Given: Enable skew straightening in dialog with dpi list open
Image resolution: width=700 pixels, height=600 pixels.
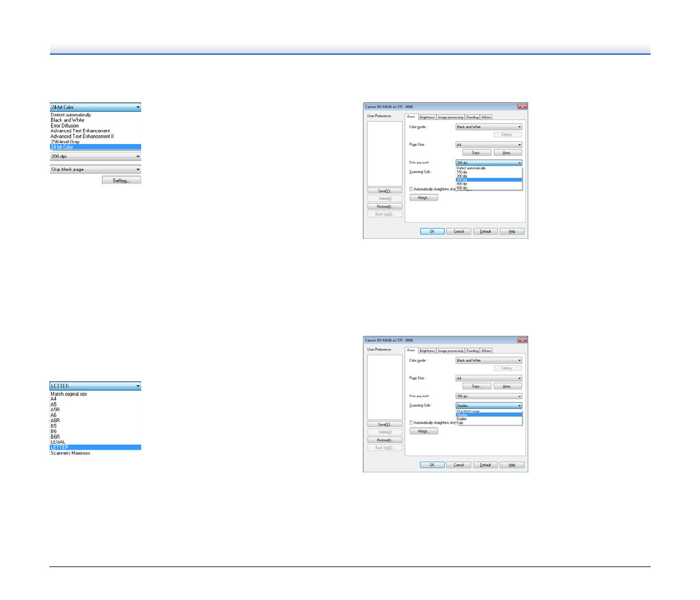Looking at the screenshot, I should point(412,189).
